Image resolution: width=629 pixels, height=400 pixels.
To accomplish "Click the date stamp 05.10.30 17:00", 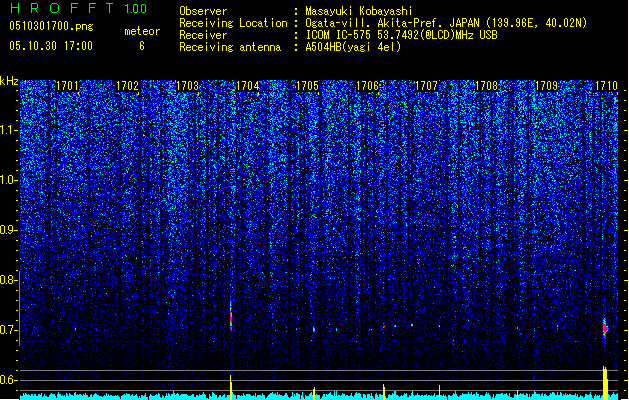I will point(51,46).
